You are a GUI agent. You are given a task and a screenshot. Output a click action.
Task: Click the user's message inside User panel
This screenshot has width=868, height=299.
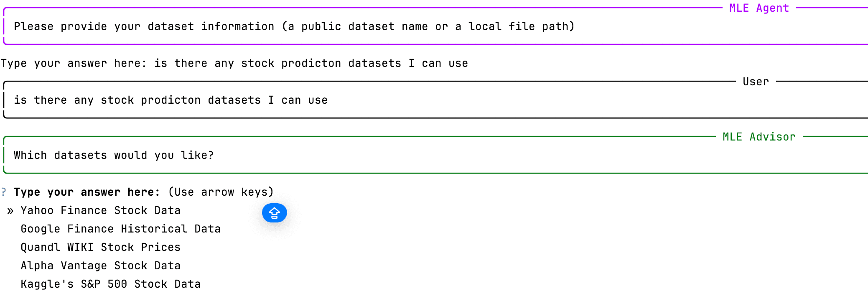171,100
